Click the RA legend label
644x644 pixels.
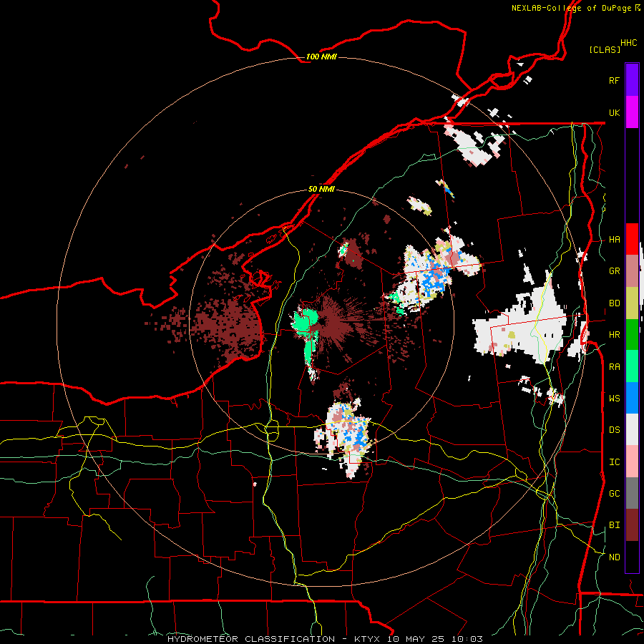click(x=614, y=367)
